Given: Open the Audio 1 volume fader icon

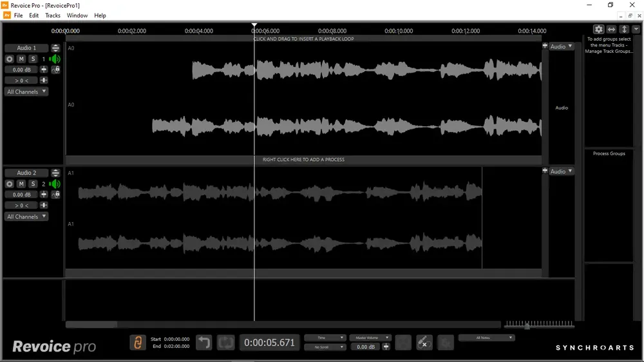Looking at the screenshot, I should 44,70.
